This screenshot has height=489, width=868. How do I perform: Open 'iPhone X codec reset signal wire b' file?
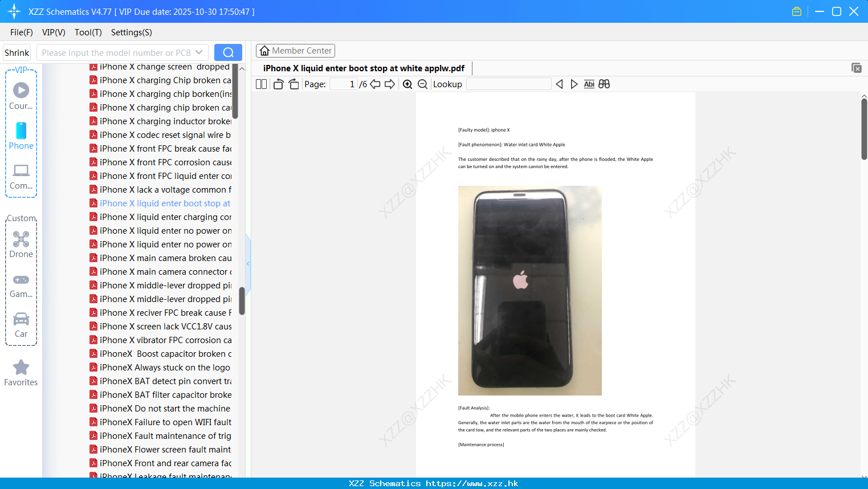(x=161, y=135)
